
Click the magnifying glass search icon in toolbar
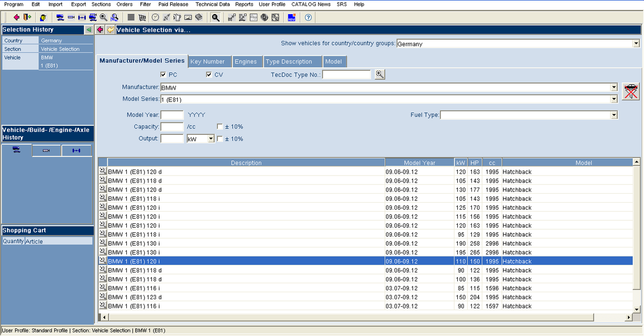(x=104, y=18)
